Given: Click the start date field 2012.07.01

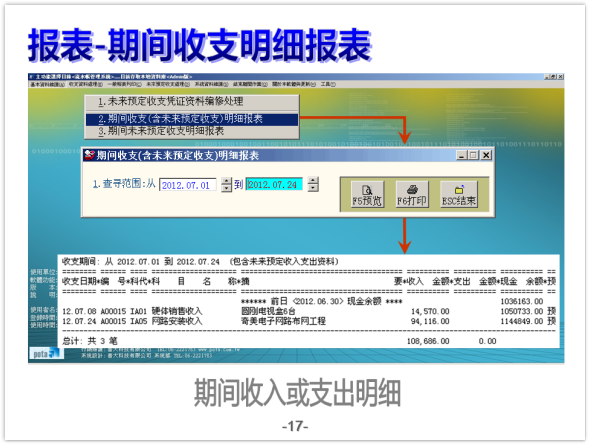Looking at the screenshot, I should 188,185.
